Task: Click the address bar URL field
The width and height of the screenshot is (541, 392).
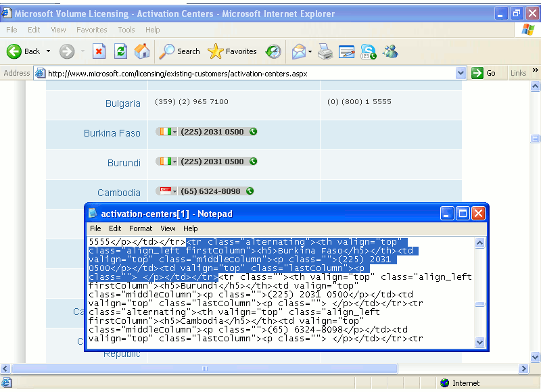Action: point(251,73)
